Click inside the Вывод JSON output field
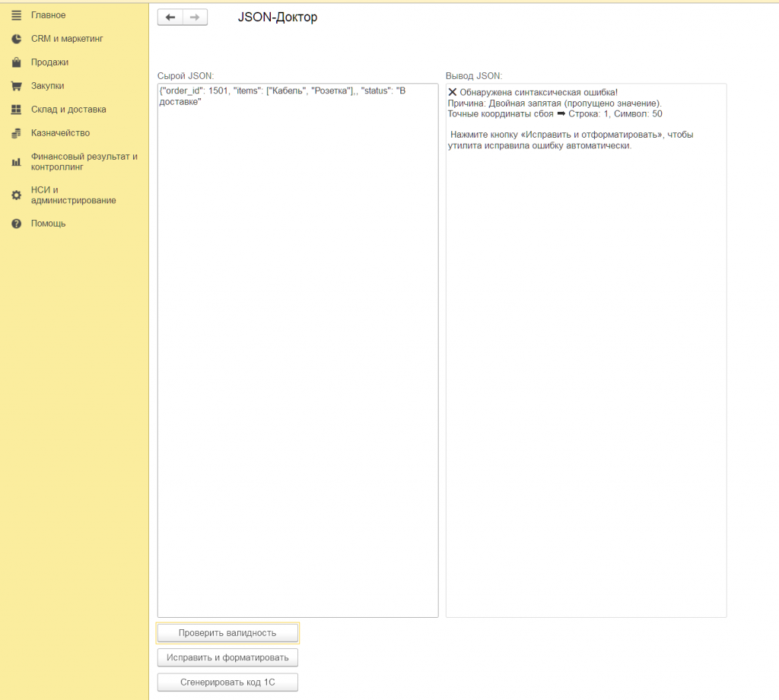Viewport: 779px width, 700px height. (x=587, y=350)
